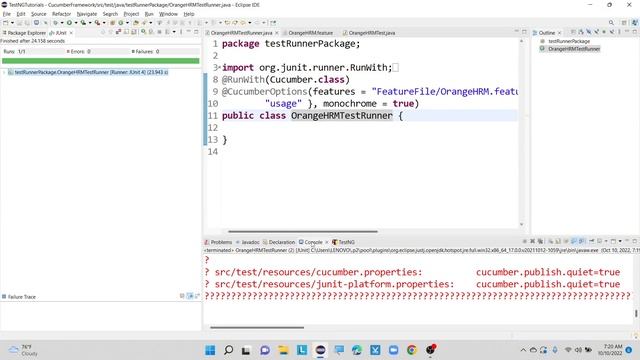This screenshot has width=640, height=360.
Task: Open the Window menu
Action: coord(168,14)
